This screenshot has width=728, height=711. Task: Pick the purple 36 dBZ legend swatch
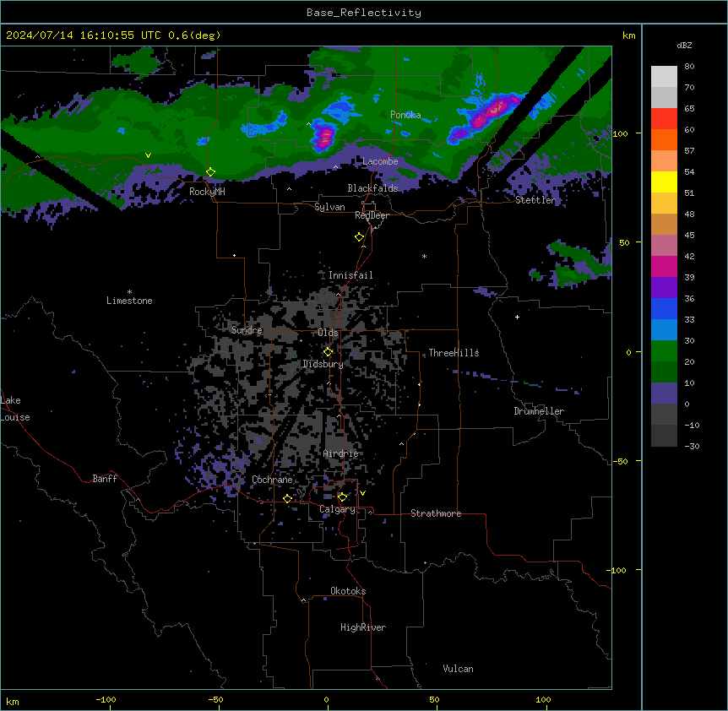pos(664,288)
